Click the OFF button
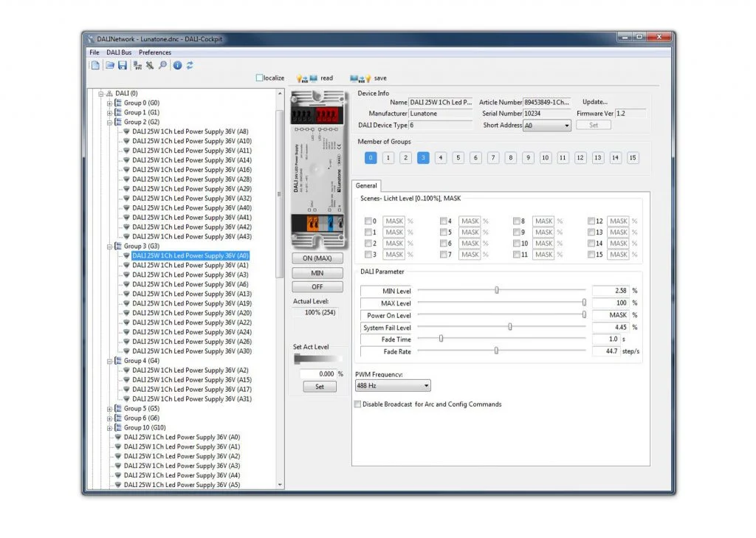 (317, 287)
